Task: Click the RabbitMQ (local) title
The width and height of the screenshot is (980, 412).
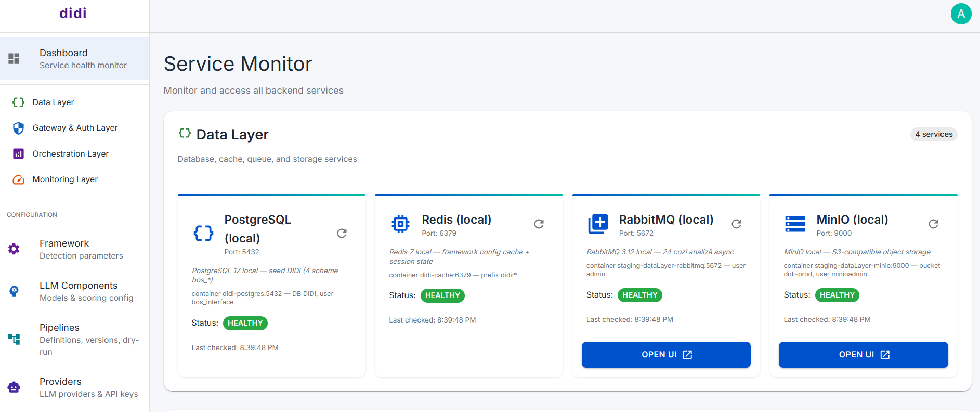Action: (666, 220)
